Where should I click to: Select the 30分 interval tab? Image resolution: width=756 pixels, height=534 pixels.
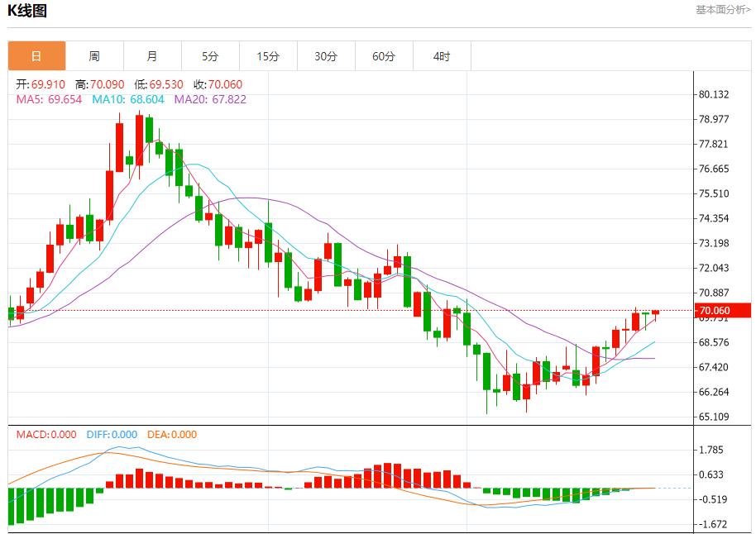pyautogui.click(x=326, y=56)
